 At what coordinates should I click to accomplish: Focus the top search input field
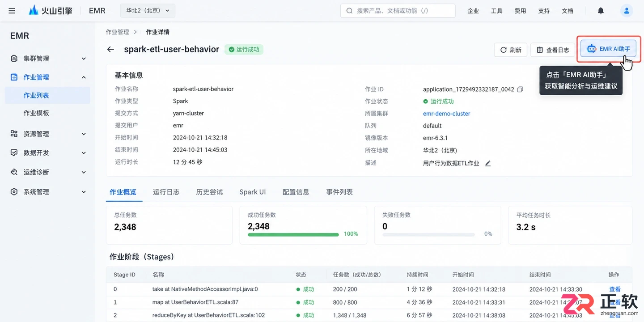pyautogui.click(x=398, y=11)
